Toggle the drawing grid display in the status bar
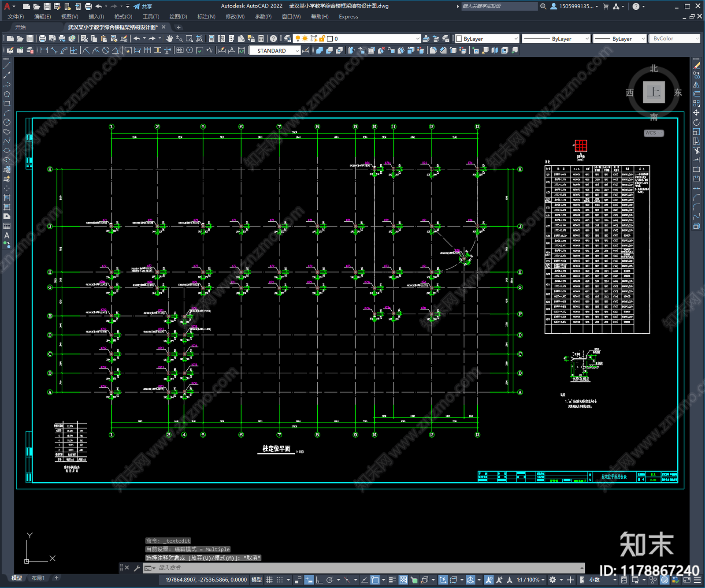Viewport: 705px width, 588px height. coord(269,580)
